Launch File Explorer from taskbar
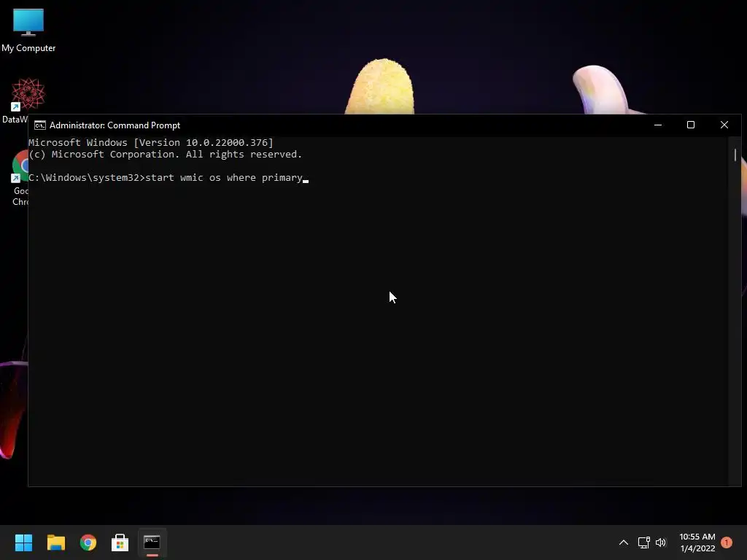The width and height of the screenshot is (747, 560). pos(55,542)
